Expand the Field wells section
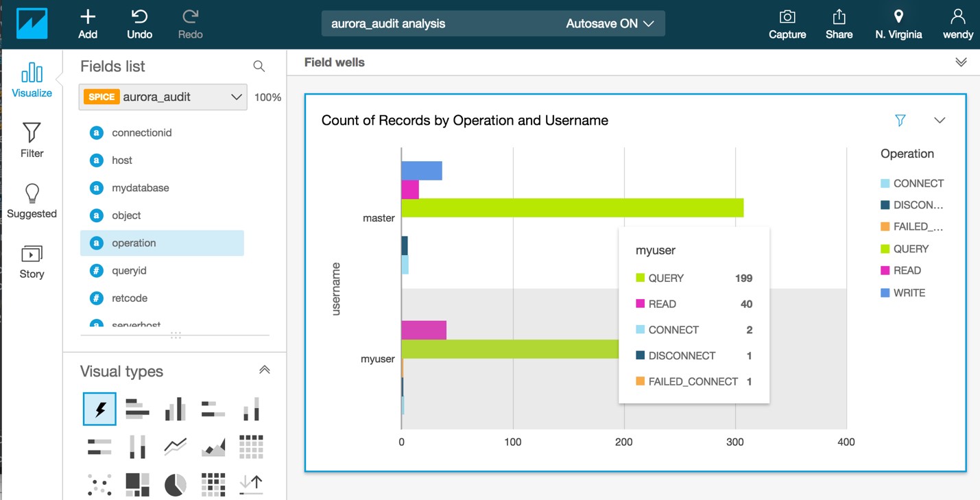 pos(961,62)
